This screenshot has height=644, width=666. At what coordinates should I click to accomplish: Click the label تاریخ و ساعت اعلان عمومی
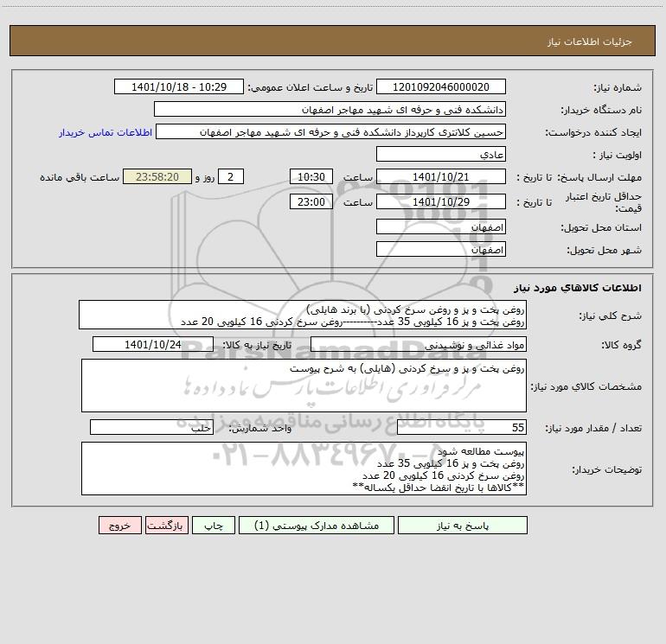[310, 87]
